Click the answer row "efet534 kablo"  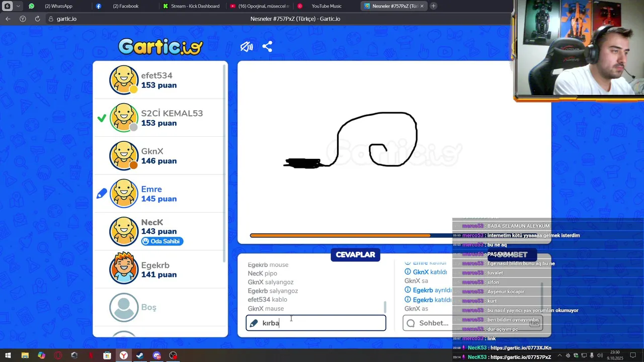pyautogui.click(x=267, y=300)
